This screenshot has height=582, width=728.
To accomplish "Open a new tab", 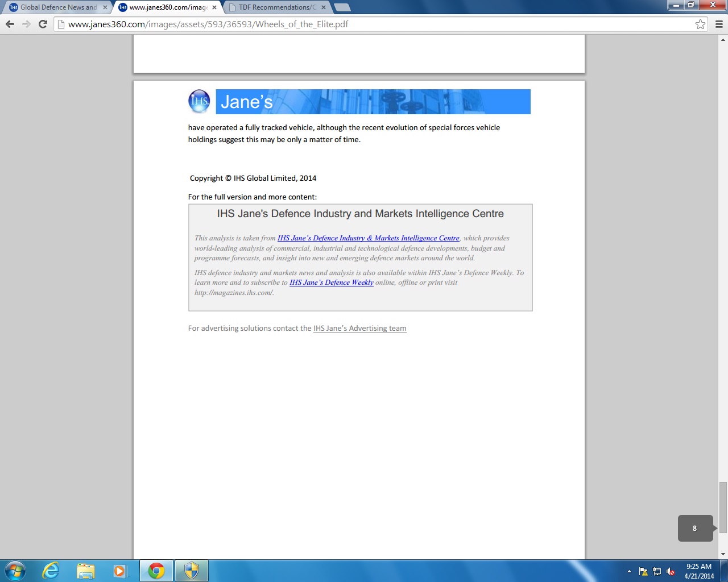I will tap(342, 7).
